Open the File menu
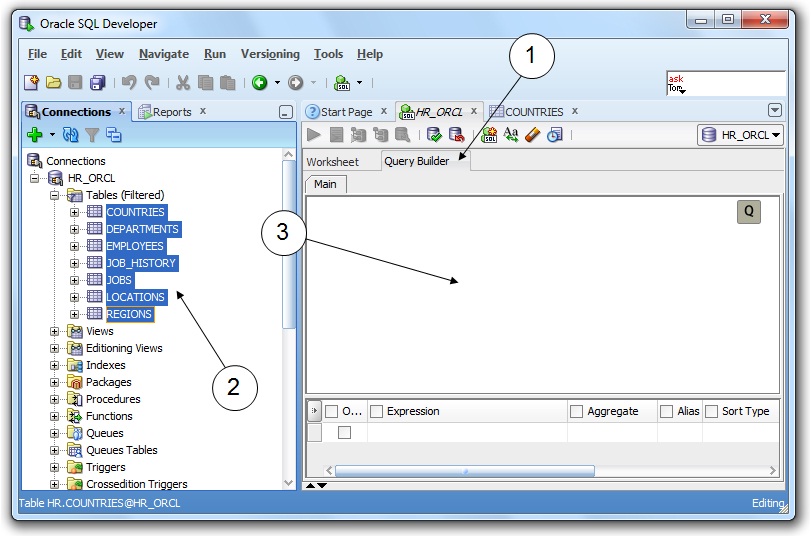 click(x=37, y=54)
